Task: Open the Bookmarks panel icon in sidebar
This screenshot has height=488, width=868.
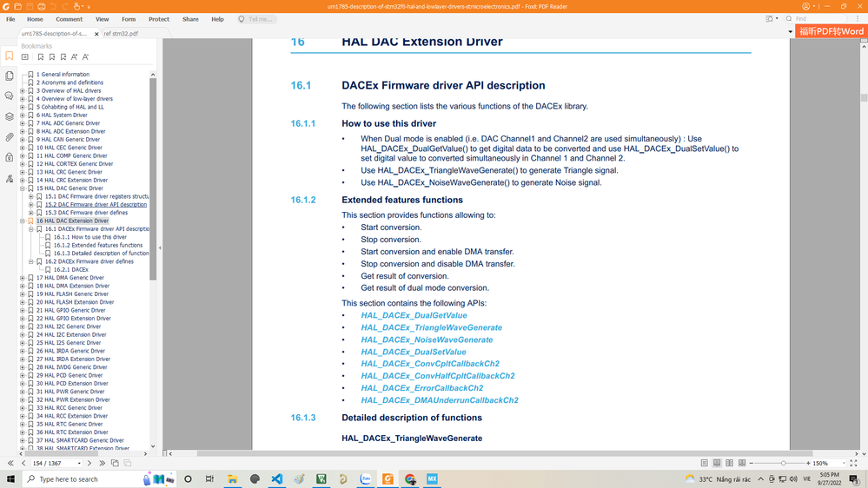Action: 10,56
